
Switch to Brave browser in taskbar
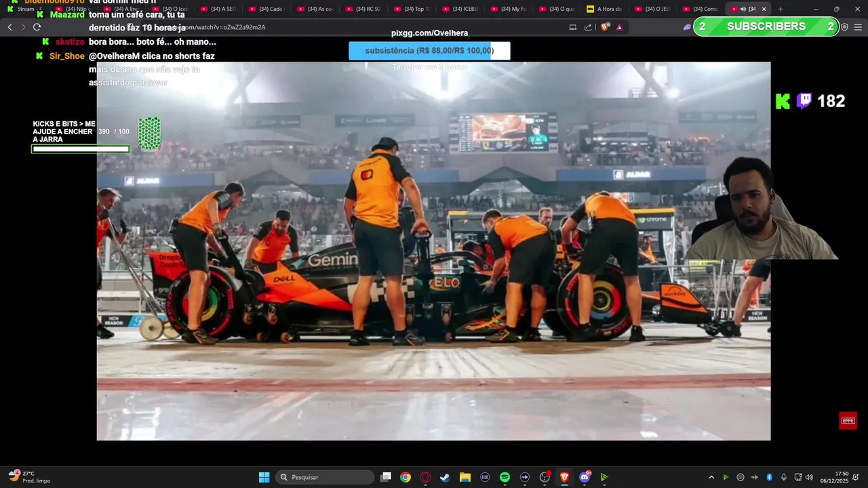coord(564,477)
